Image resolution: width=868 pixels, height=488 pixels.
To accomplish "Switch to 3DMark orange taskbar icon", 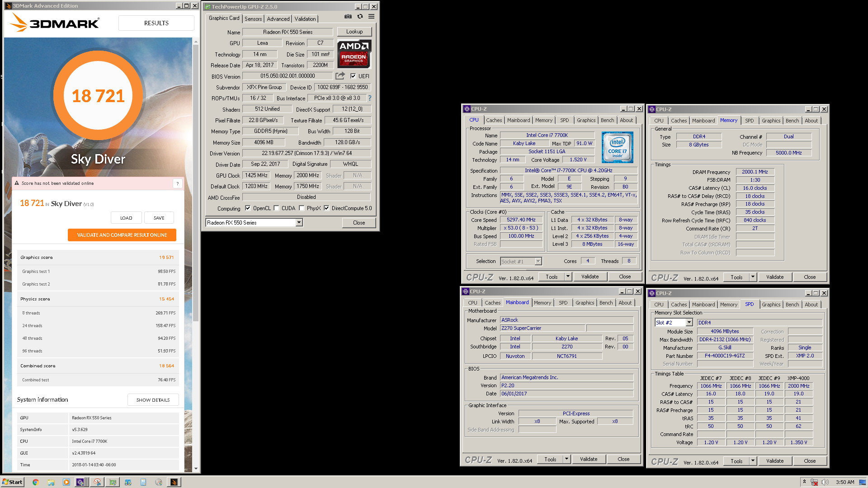I will pyautogui.click(x=174, y=482).
